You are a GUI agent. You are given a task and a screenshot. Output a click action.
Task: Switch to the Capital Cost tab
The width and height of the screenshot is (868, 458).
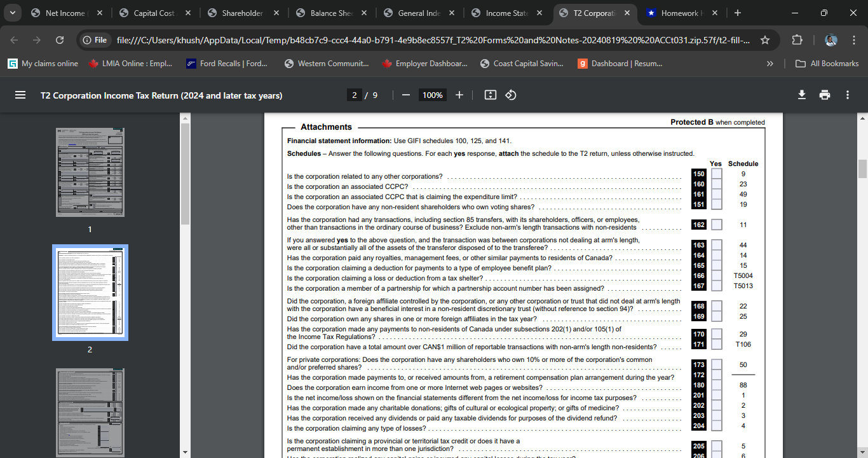pos(154,13)
